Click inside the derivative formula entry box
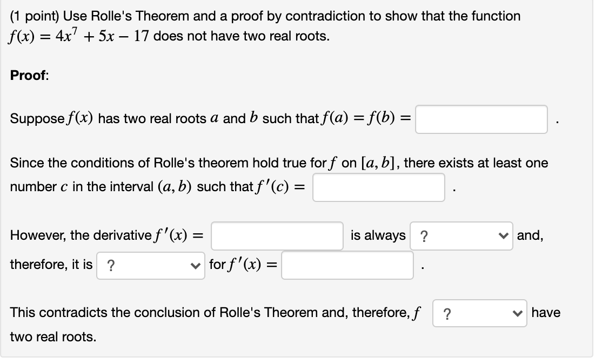Screen dimensions: 602x364 (277, 235)
